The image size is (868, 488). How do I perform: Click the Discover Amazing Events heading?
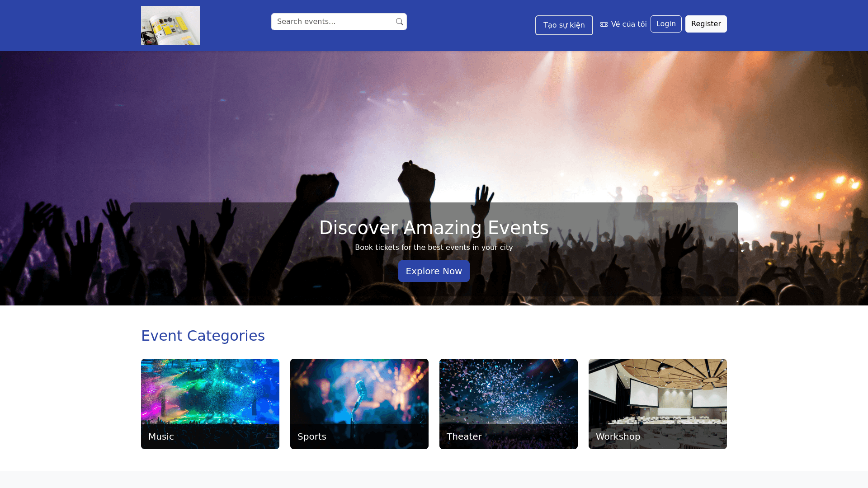pyautogui.click(x=434, y=228)
